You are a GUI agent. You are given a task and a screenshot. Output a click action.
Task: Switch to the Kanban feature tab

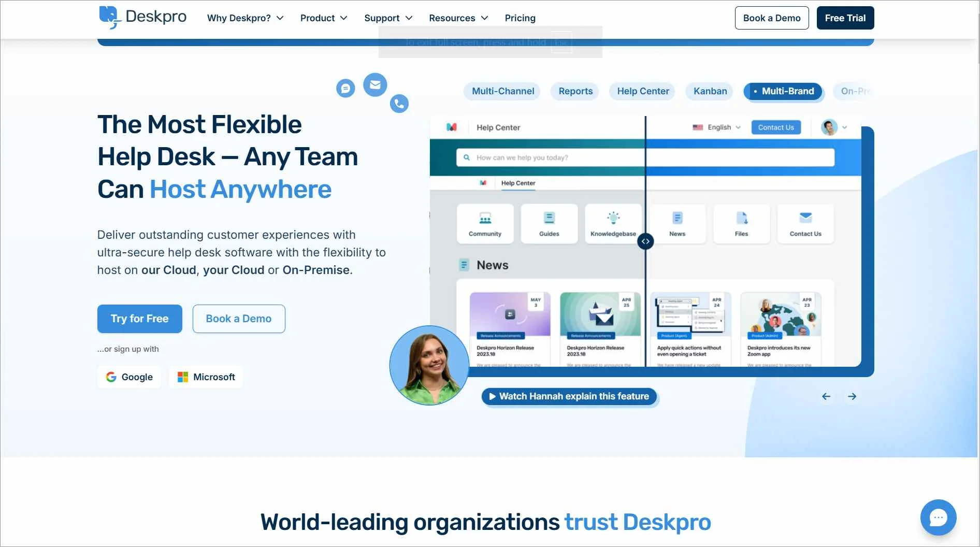pos(710,91)
